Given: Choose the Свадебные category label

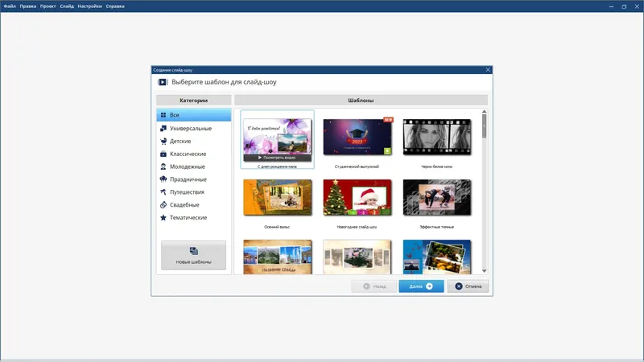Looking at the screenshot, I should point(184,205).
